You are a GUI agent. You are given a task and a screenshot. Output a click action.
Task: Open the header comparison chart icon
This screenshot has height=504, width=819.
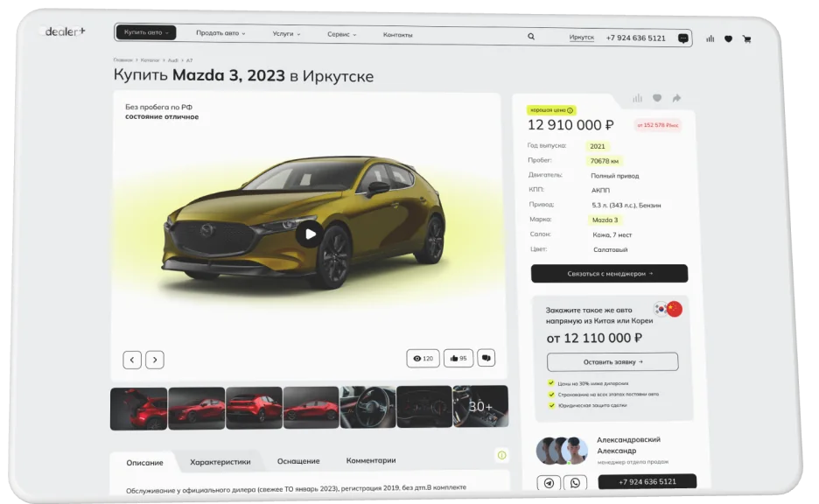click(x=710, y=38)
